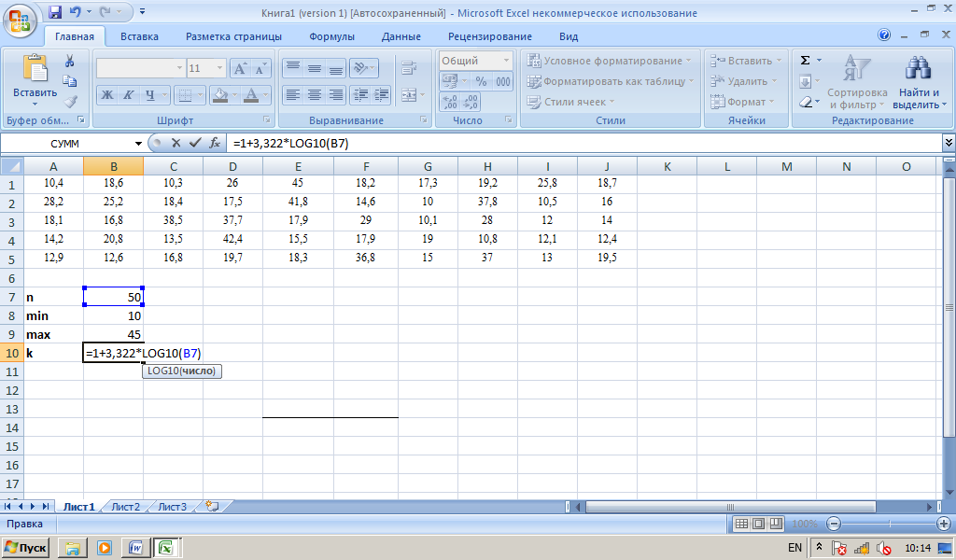This screenshot has width=956, height=560.
Task: Increase font size with the A-up icon
Action: pyautogui.click(x=240, y=68)
